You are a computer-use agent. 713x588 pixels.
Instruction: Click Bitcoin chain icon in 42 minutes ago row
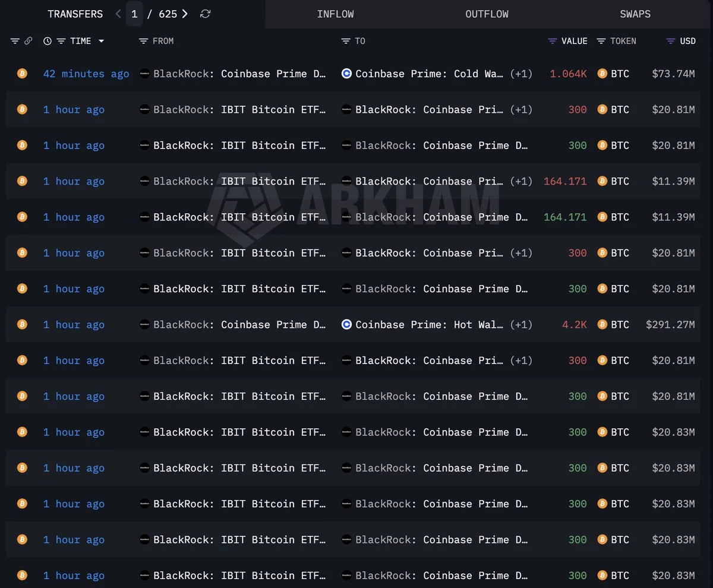pyautogui.click(x=22, y=74)
